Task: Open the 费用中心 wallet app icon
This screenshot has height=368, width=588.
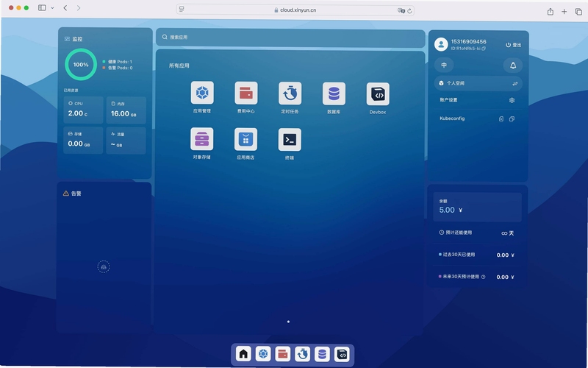Action: pyautogui.click(x=246, y=93)
